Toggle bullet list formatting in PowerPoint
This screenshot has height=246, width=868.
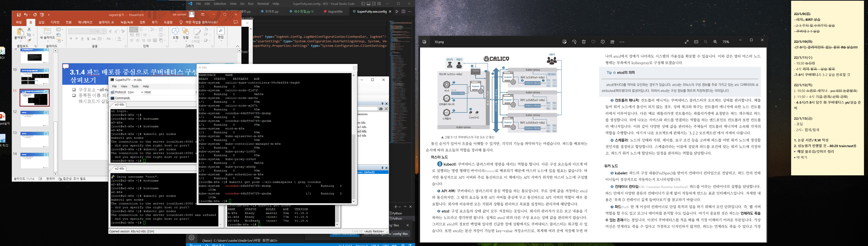(x=132, y=30)
